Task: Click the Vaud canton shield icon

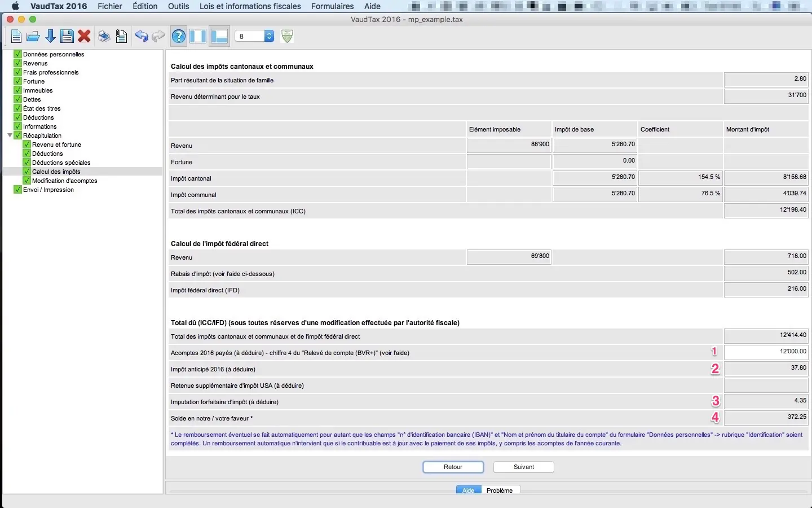Action: [287, 36]
